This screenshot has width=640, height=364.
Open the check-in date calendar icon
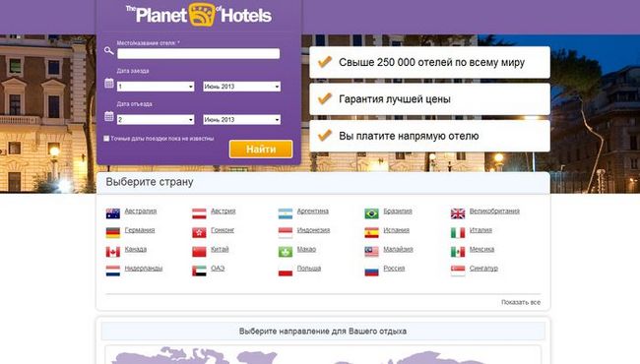[109, 84]
